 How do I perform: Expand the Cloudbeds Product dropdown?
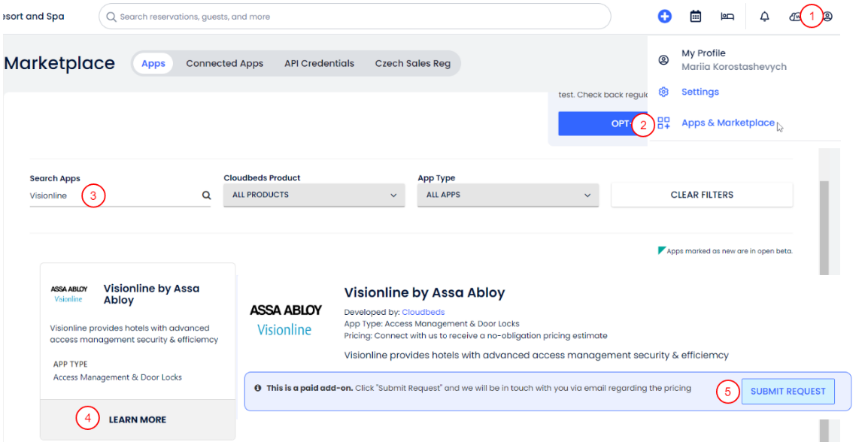[x=314, y=195]
